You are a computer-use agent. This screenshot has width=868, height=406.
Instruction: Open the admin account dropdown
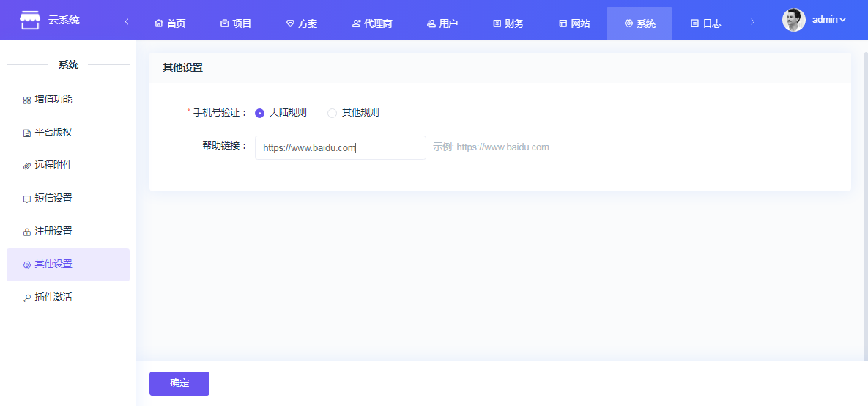click(828, 20)
